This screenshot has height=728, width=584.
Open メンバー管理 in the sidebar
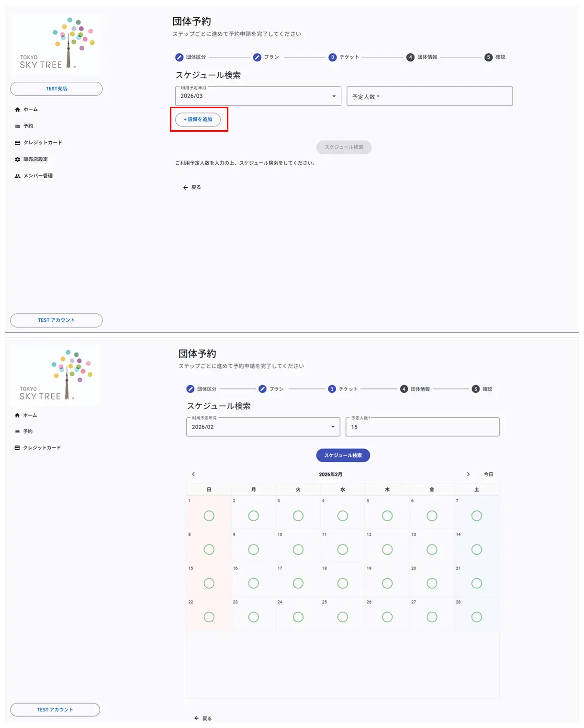coord(38,176)
